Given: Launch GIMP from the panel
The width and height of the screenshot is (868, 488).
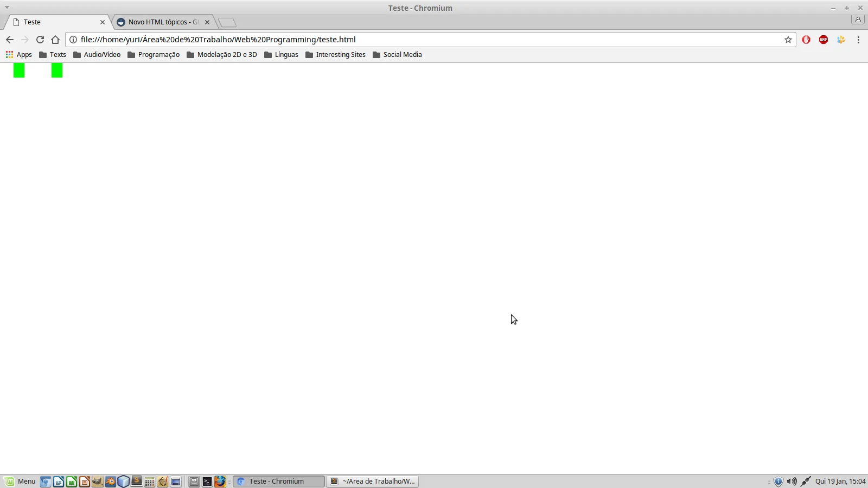Looking at the screenshot, I should click(98, 481).
